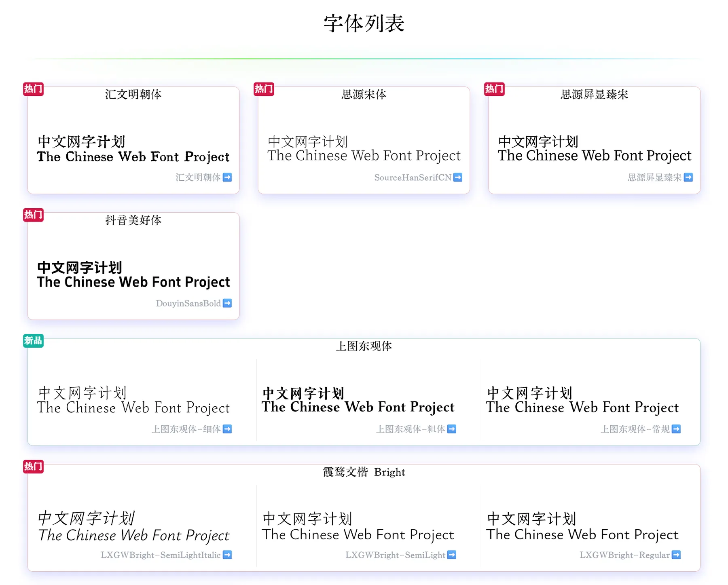Click the 汇文明朝体 font preview text
The image size is (728, 585).
pyautogui.click(x=133, y=149)
